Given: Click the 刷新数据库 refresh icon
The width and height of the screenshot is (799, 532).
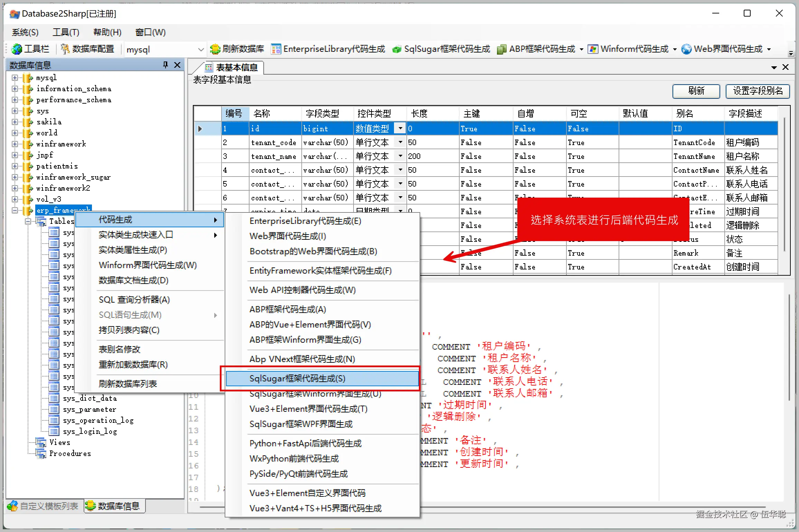Looking at the screenshot, I should coord(215,49).
